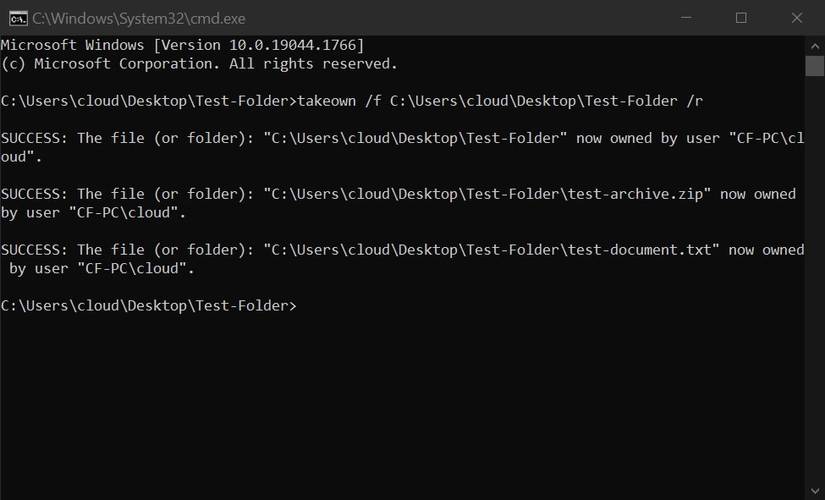Click "now owned" in the test-archive.zip line
This screenshot has height=500, width=825.
757,194
